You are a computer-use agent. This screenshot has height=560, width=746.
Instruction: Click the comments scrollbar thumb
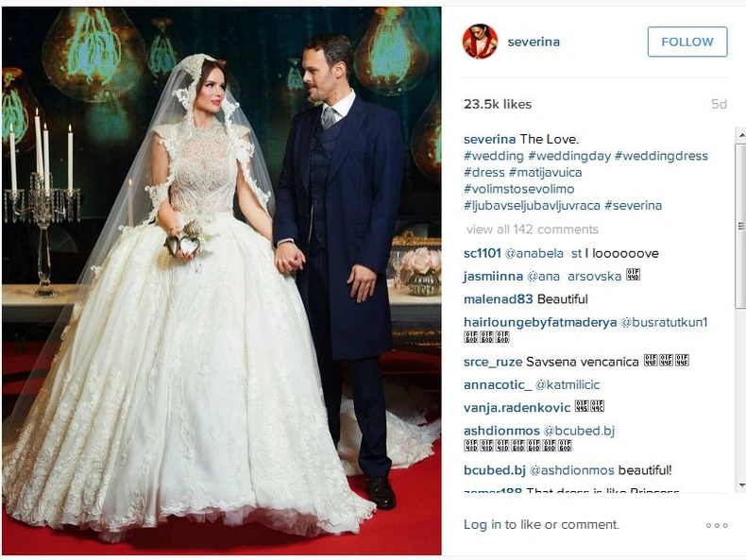pos(741,226)
